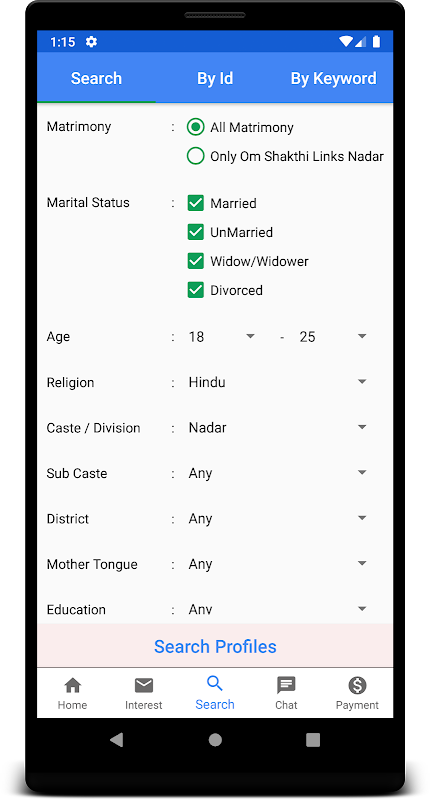Open the Interest envelope icon
The image size is (430, 800).
coord(144,685)
